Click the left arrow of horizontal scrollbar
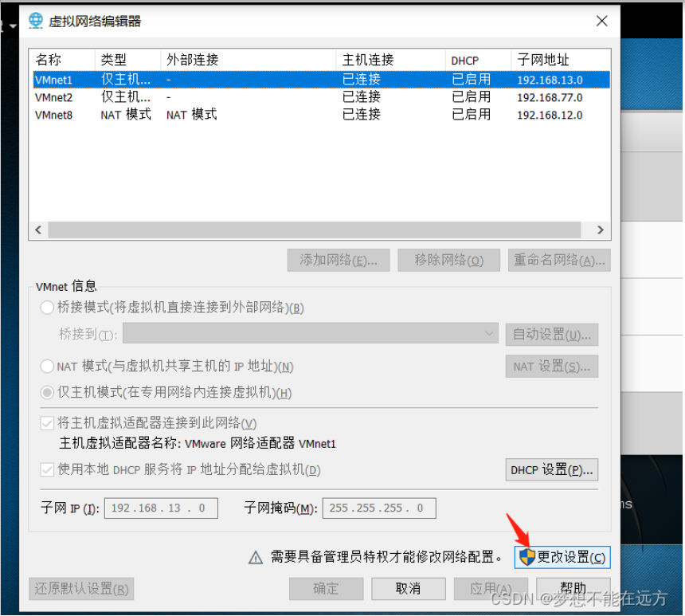 point(38,230)
